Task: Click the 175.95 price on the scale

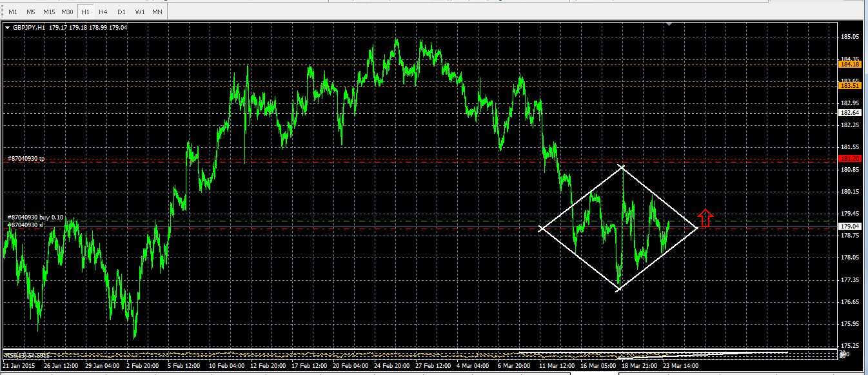Action: (x=851, y=324)
